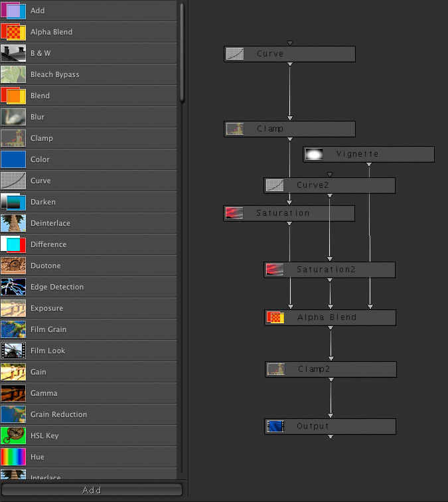The image size is (448, 502).
Task: Pick the Difference effect icon
Action: tap(13, 244)
